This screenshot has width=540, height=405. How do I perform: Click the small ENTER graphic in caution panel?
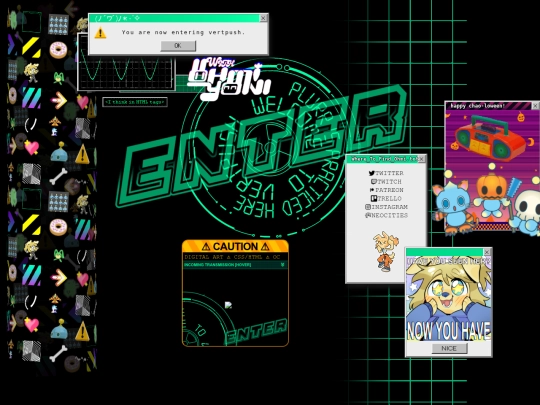(256, 332)
